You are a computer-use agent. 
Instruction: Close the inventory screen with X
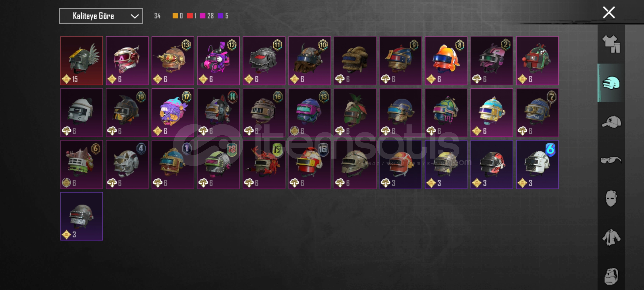tap(609, 12)
